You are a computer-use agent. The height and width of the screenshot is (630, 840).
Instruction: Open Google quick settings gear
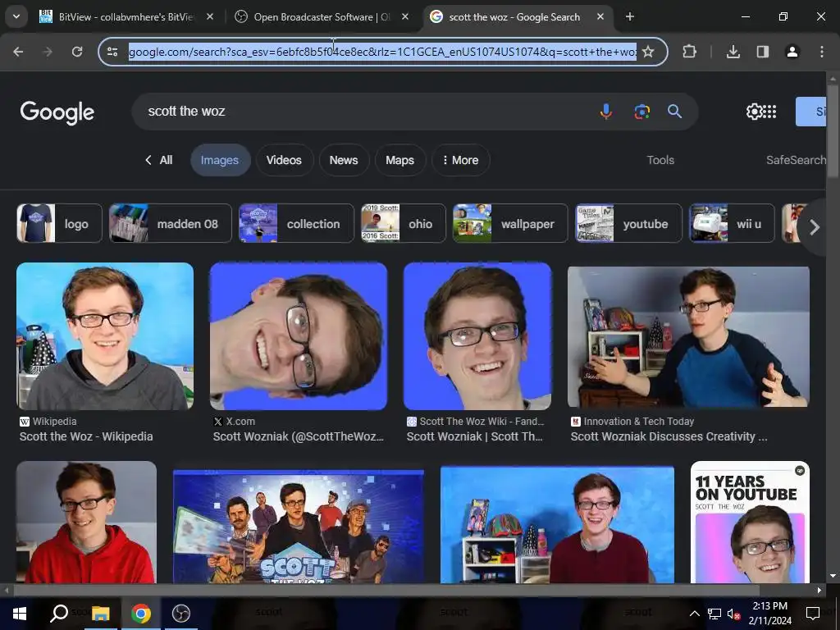[x=754, y=112]
